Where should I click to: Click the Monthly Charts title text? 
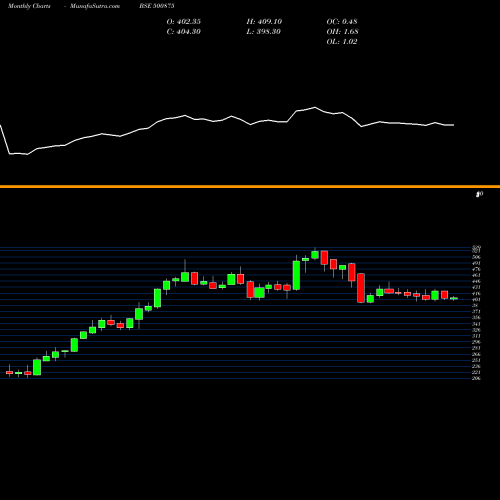click(x=29, y=6)
